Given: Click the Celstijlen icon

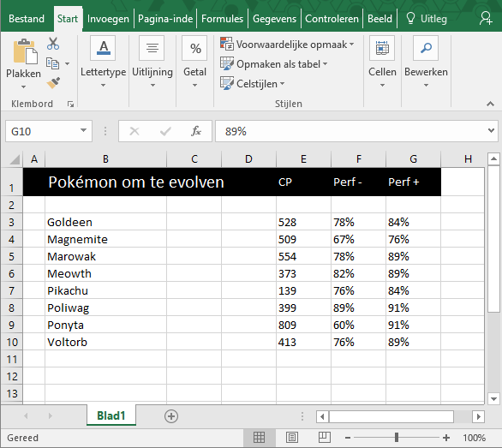Looking at the screenshot, I should point(227,83).
